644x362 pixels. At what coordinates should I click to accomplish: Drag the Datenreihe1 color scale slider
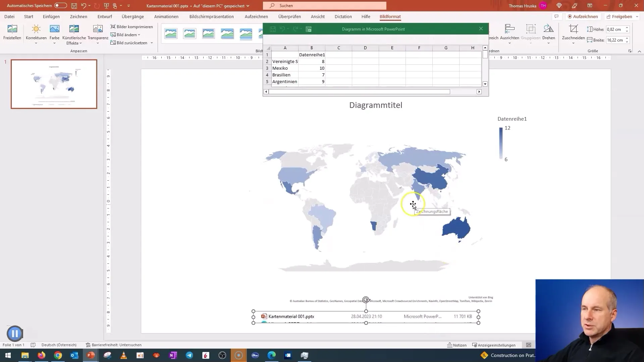tap(500, 143)
